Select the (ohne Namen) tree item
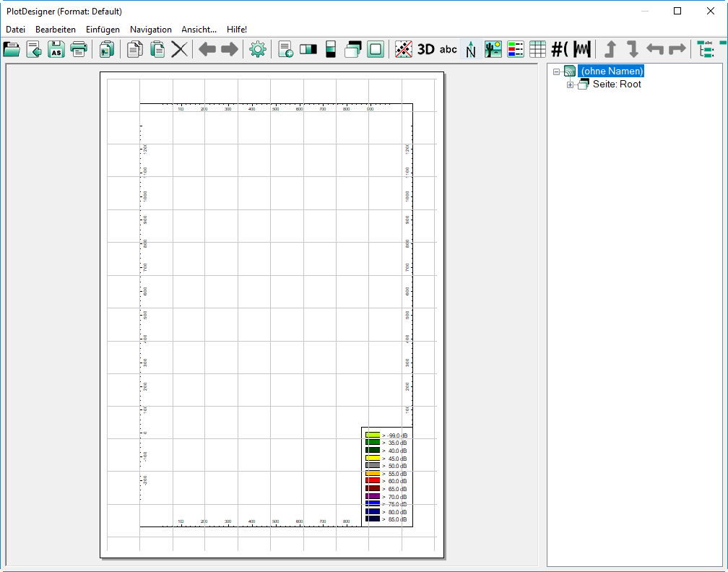The width and height of the screenshot is (728, 572). [x=612, y=71]
